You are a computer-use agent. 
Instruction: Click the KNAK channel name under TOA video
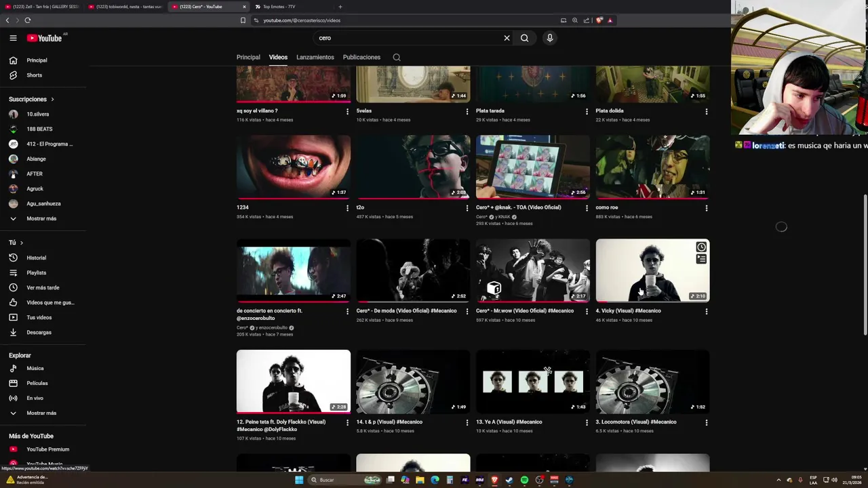click(x=505, y=217)
